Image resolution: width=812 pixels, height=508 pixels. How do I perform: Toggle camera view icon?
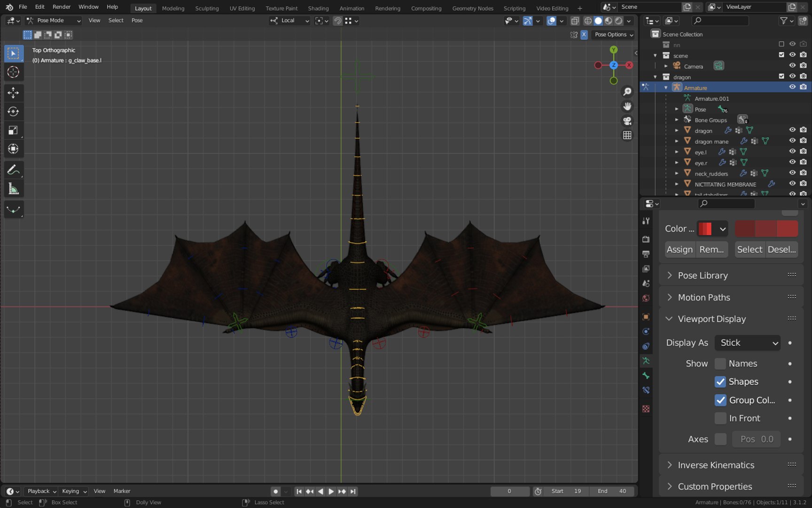coord(627,121)
